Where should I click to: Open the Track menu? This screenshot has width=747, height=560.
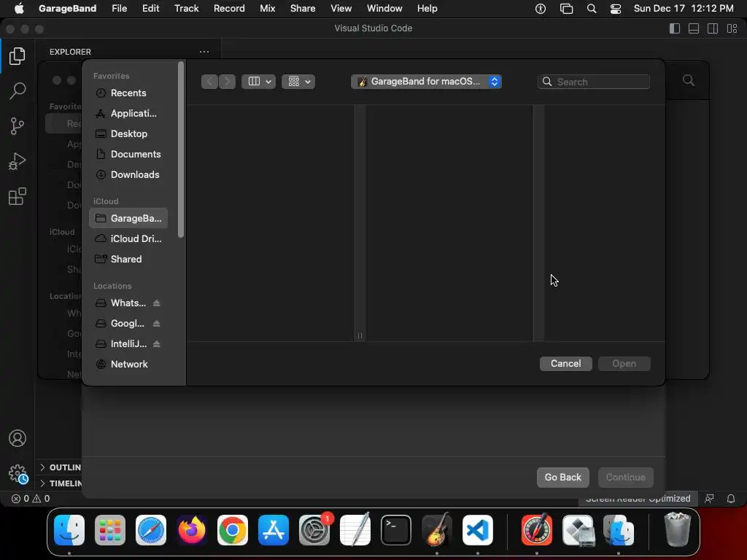click(186, 9)
